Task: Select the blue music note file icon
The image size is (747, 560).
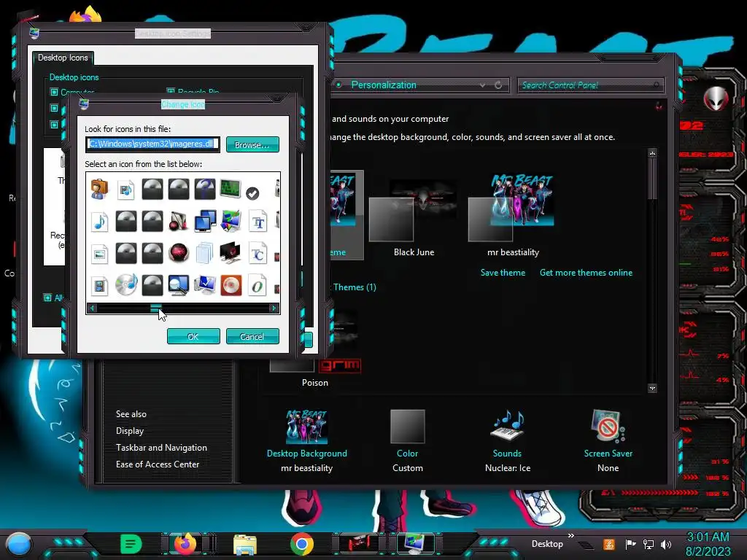Action: 99,222
